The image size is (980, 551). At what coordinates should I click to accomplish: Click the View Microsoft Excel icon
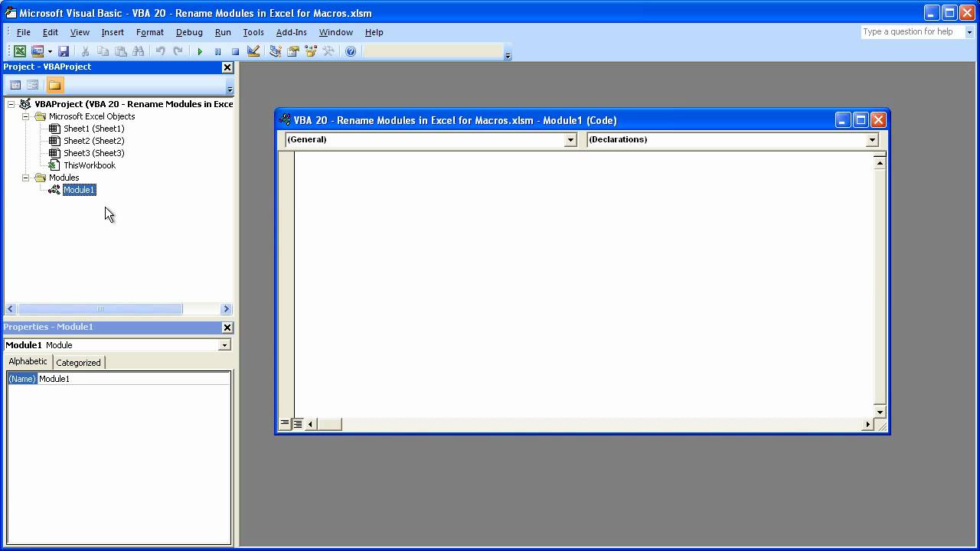pos(20,51)
